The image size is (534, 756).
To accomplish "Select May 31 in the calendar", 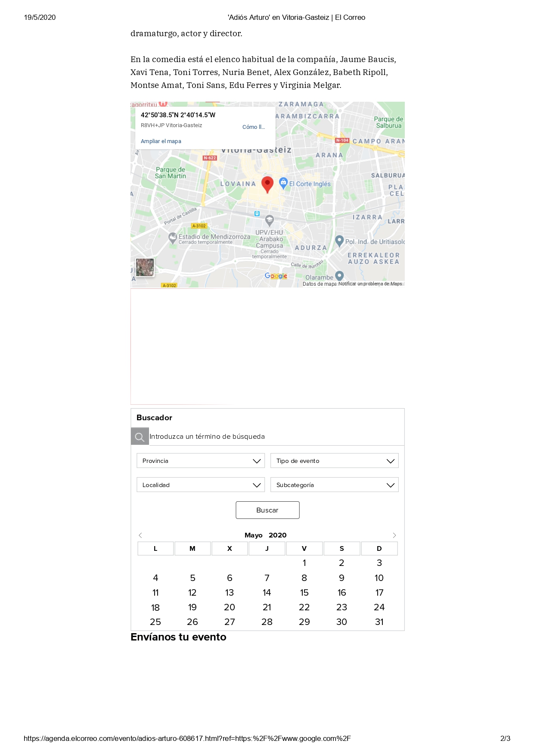I will point(379,622).
